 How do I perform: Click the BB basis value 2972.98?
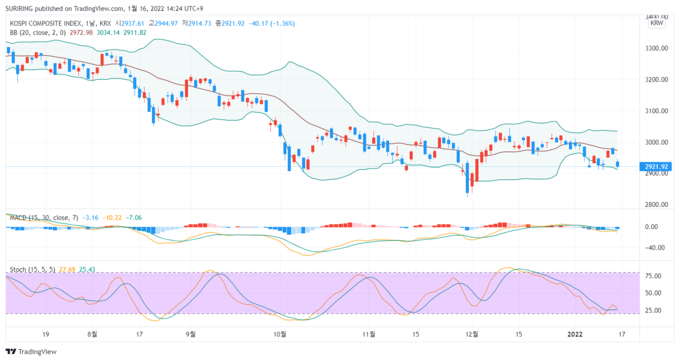coord(81,33)
